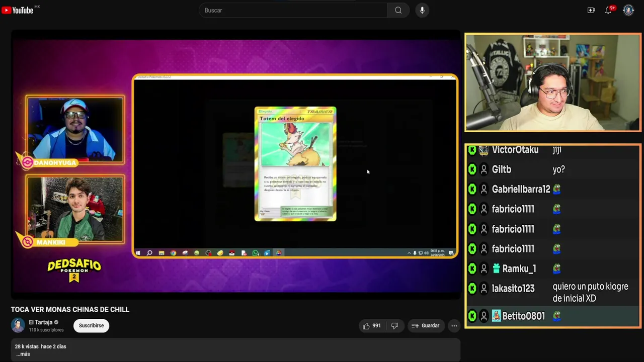The image size is (644, 362).
Task: Open the El Tartaja channel name link
Action: 41,322
